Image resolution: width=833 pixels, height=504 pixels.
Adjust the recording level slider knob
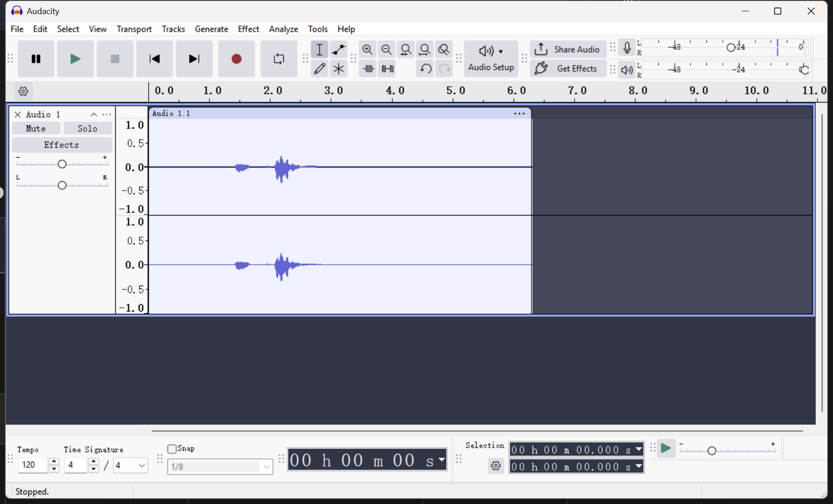coord(731,48)
